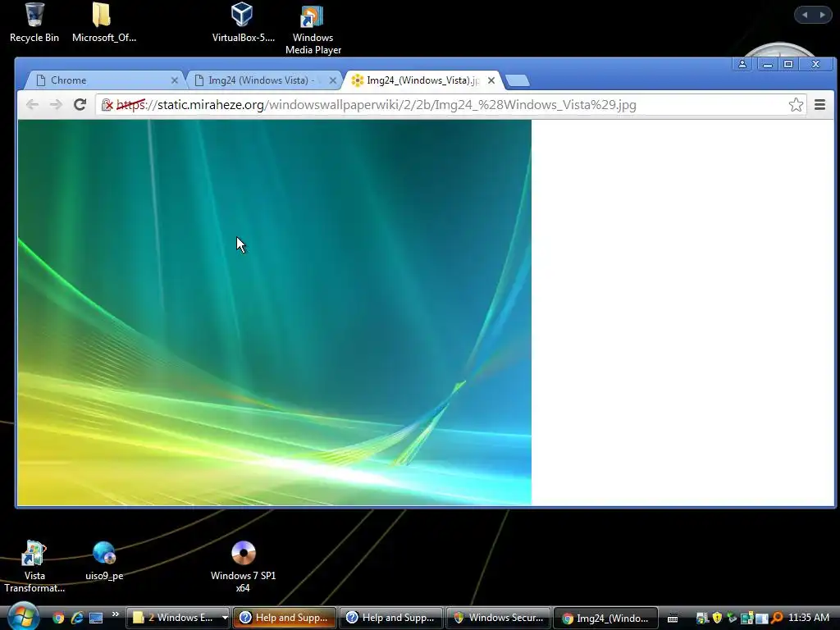Go forward in Chrome history
The width and height of the screenshot is (840, 630).
(56, 104)
